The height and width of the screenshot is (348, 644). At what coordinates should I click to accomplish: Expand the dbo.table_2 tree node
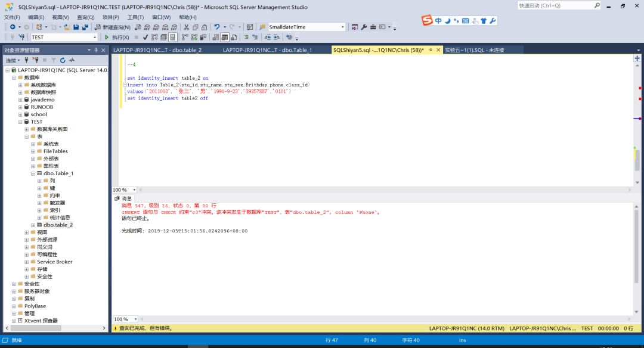[33, 225]
